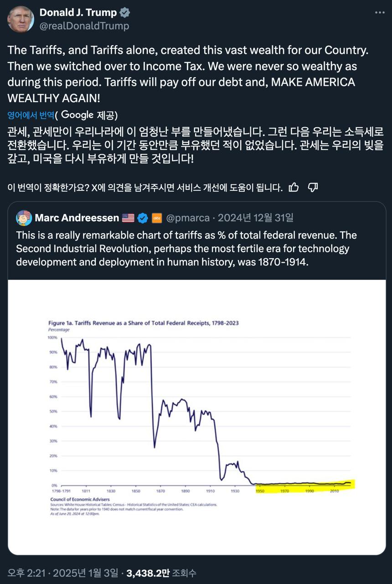
Task: Click the orange a16z affiliation badge
Action: tap(157, 218)
